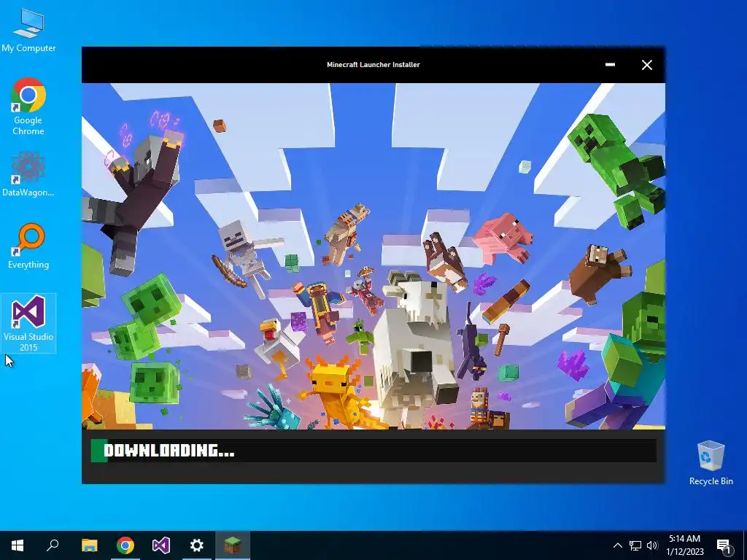Select Visual Studio 2015 desktop shortcut
Image resolution: width=747 pixels, height=560 pixels.
[x=28, y=323]
